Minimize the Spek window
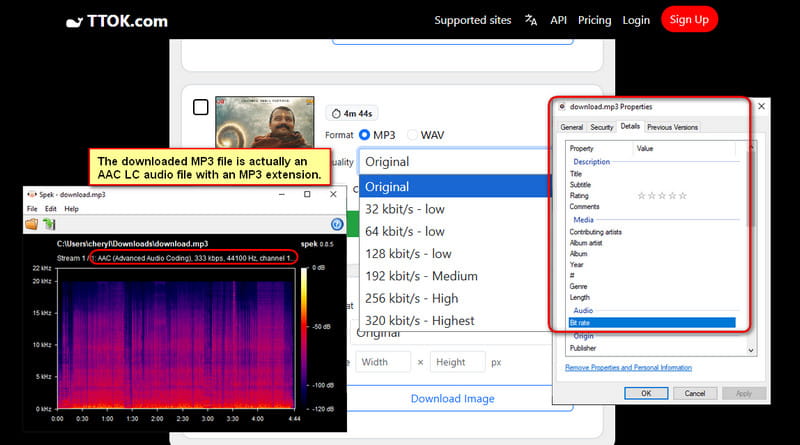Viewport: 800px width, 445px height. tap(282, 194)
